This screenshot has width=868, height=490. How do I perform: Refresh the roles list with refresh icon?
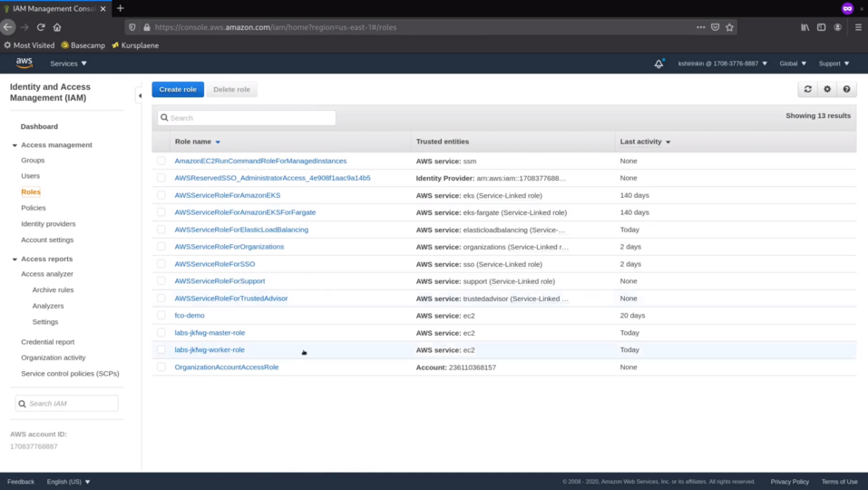[807, 89]
